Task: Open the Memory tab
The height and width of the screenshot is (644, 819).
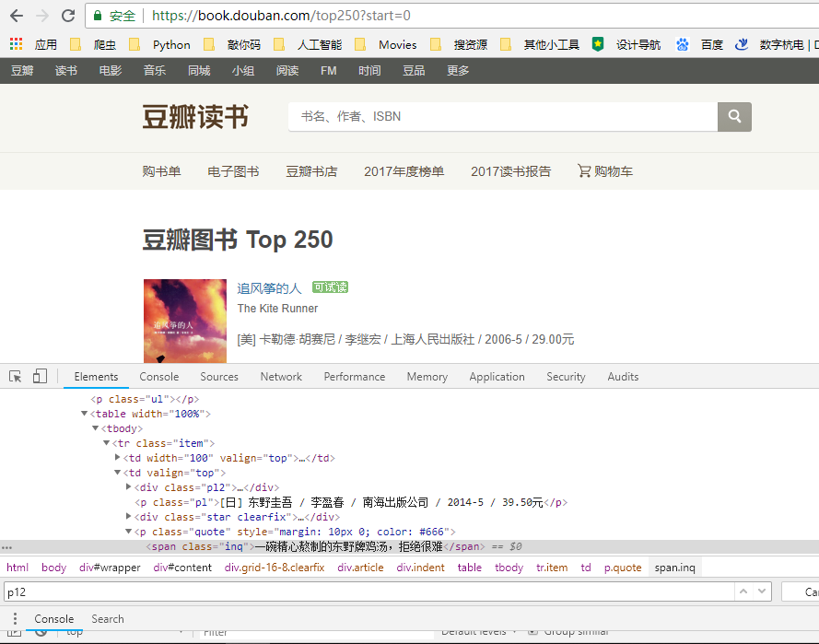Action: click(x=427, y=377)
